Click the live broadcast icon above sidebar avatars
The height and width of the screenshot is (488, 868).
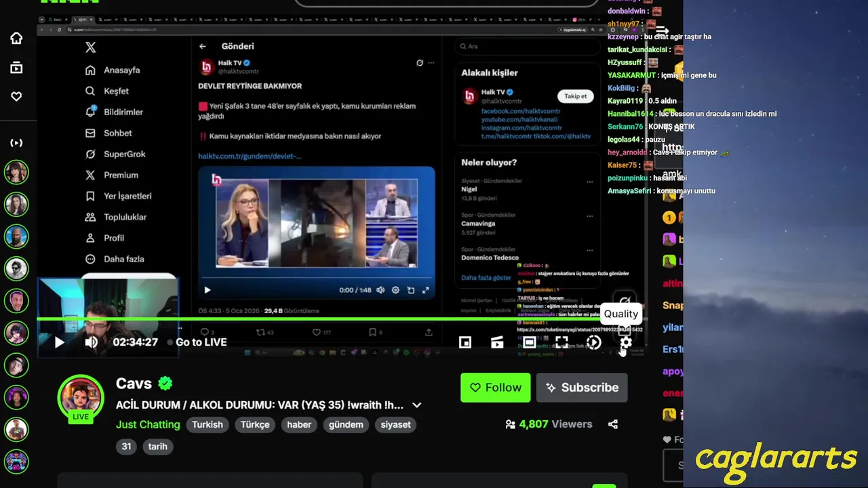pyautogui.click(x=16, y=143)
